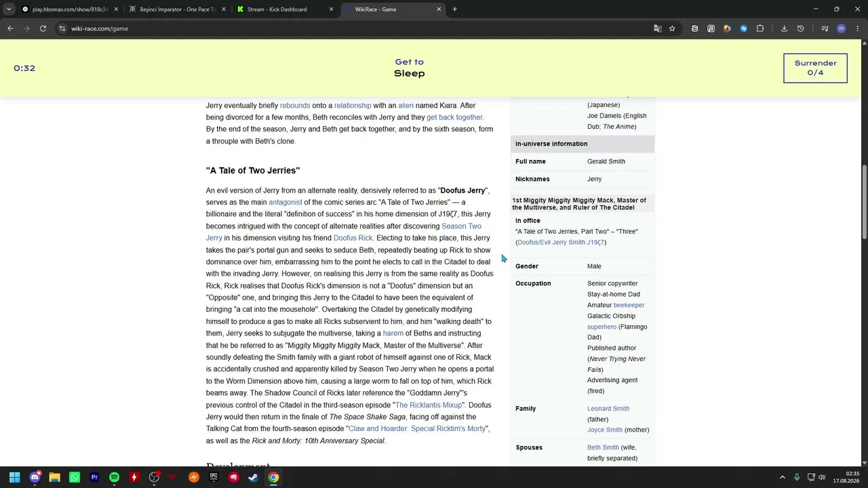The image size is (868, 488).
Task: Bookmark this page with the star
Action: coord(672,28)
